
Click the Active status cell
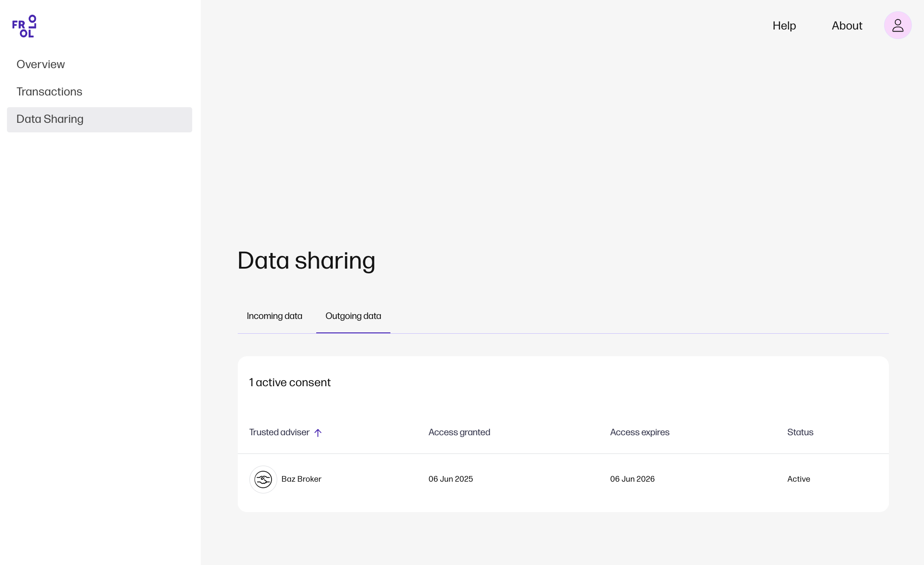point(798,479)
